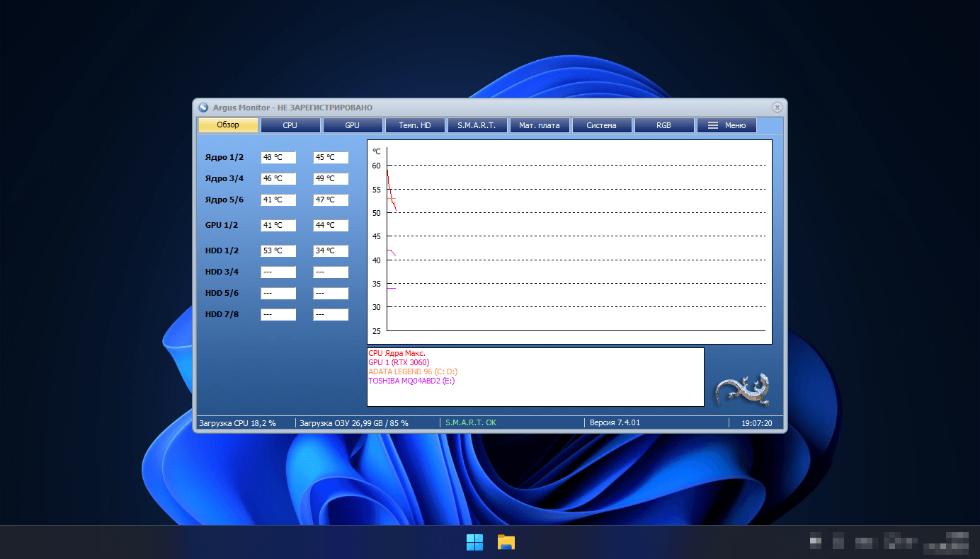Click Версия 7.4.01 in status bar
The height and width of the screenshot is (559, 980).
(615, 423)
